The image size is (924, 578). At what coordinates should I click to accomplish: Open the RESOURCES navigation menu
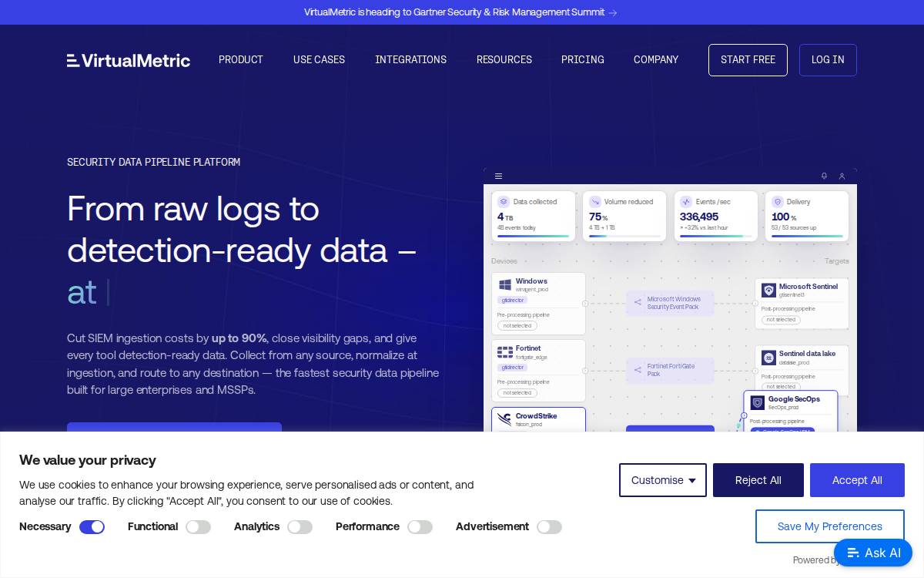[x=504, y=60]
